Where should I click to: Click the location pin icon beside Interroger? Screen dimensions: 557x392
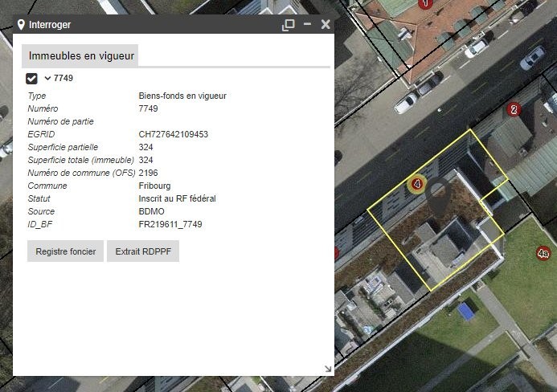[21, 25]
